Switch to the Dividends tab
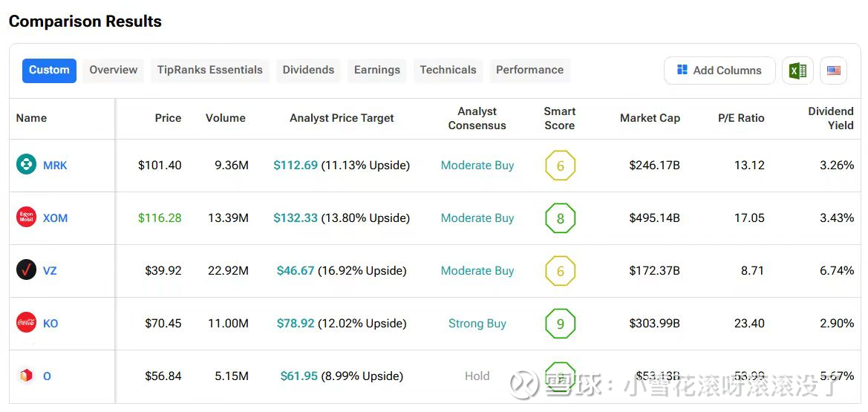This screenshot has width=868, height=412. [308, 70]
